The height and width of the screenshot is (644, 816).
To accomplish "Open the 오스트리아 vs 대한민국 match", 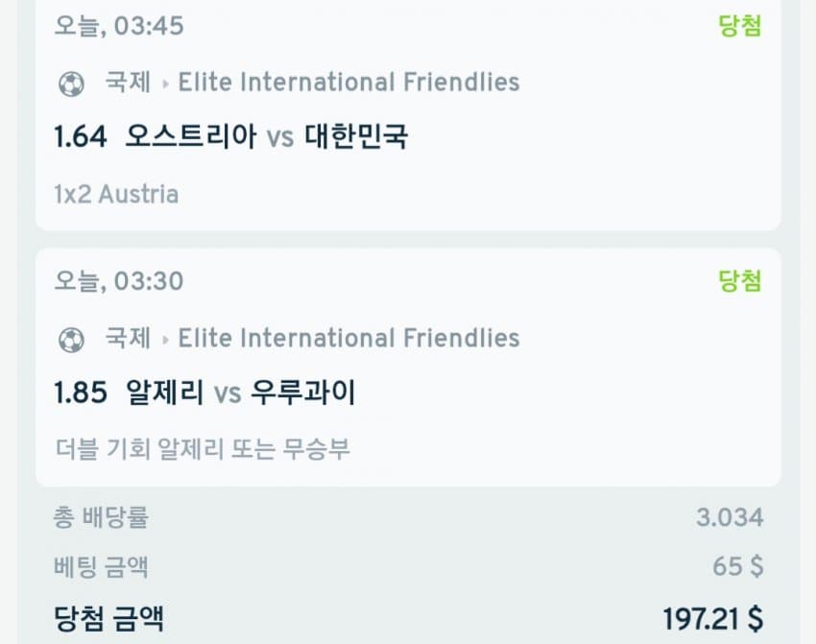I will (x=267, y=137).
